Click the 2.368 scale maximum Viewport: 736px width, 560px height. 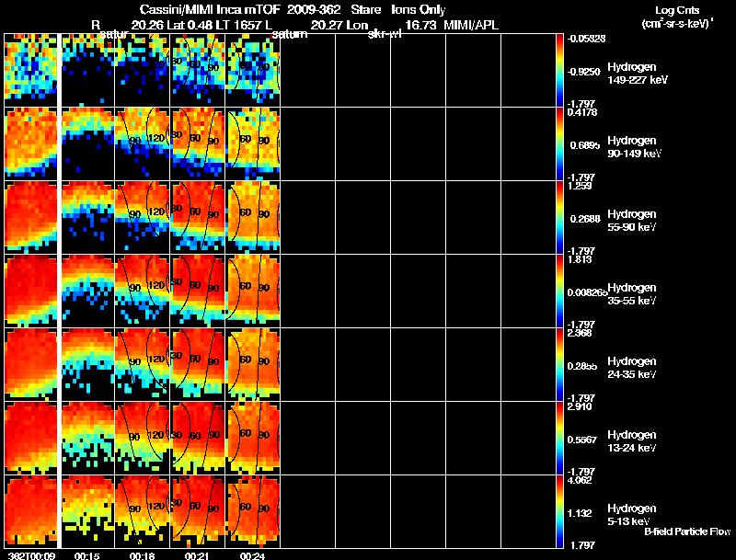580,333
